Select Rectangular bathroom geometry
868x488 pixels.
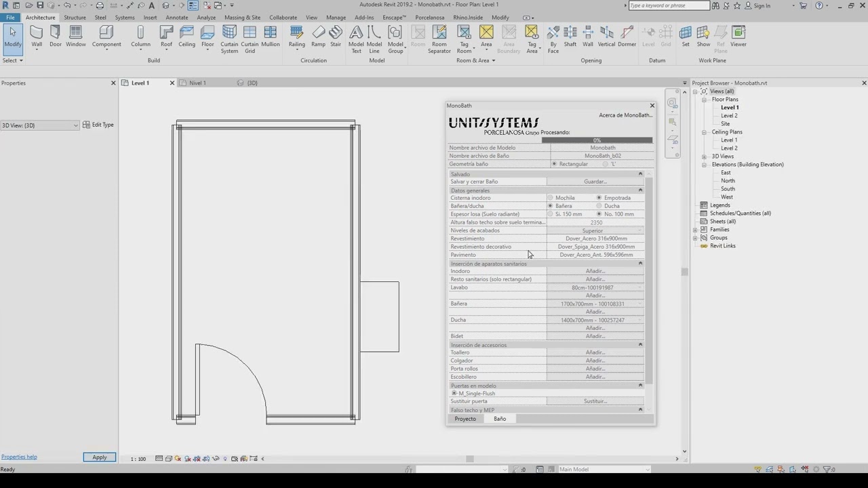pos(554,164)
